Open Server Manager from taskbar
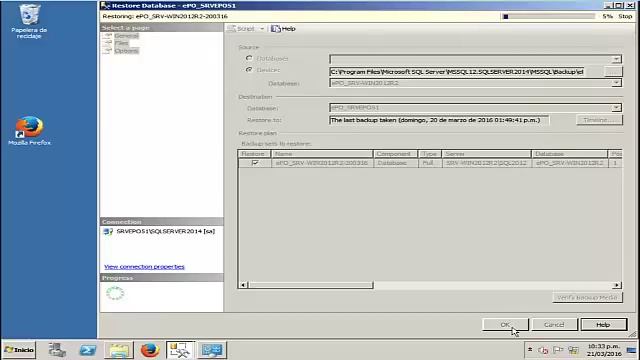 pyautogui.click(x=57, y=350)
